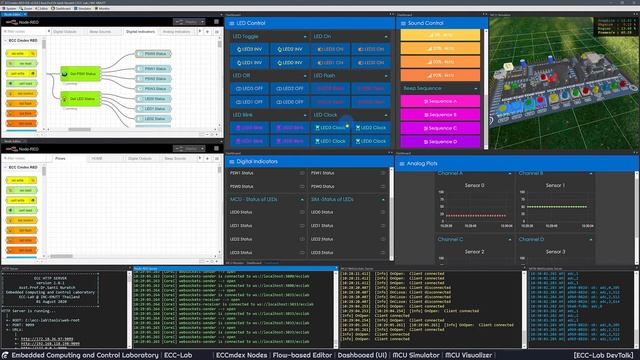
Task: Click the PSW1 Status indicator icon in the left column
Action: click(x=302, y=173)
